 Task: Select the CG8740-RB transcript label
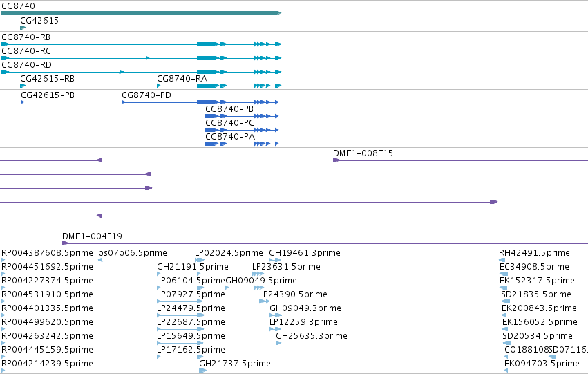click(26, 37)
